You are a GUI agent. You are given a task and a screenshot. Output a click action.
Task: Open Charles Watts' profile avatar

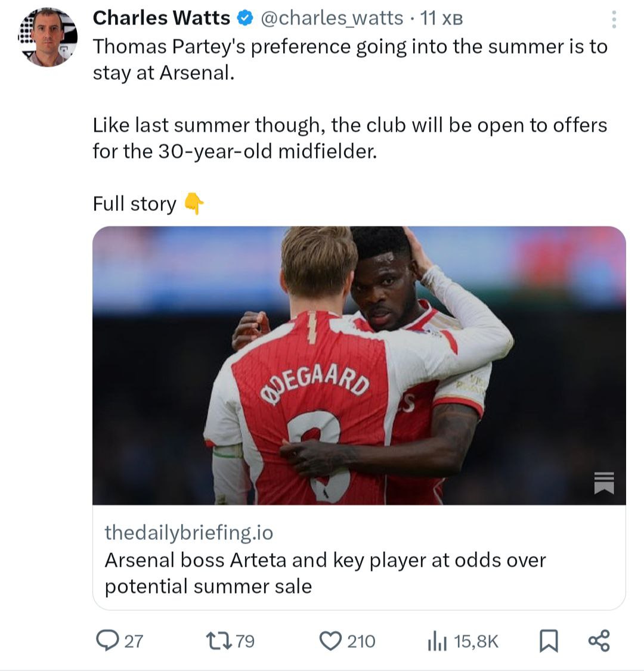click(x=48, y=38)
